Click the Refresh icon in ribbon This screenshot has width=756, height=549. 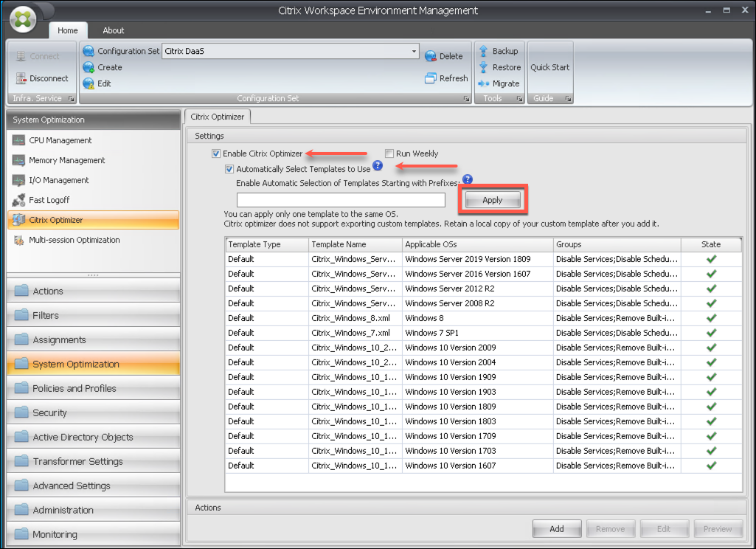point(431,78)
